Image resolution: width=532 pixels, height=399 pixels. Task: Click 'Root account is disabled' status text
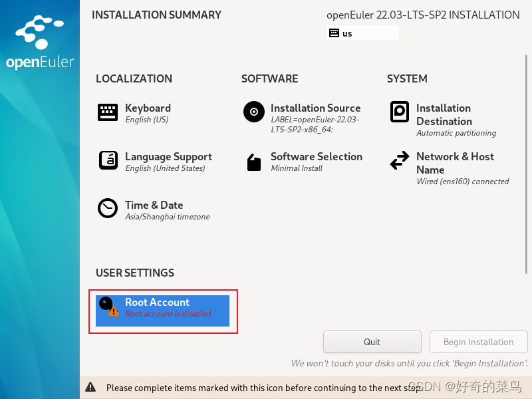168,314
